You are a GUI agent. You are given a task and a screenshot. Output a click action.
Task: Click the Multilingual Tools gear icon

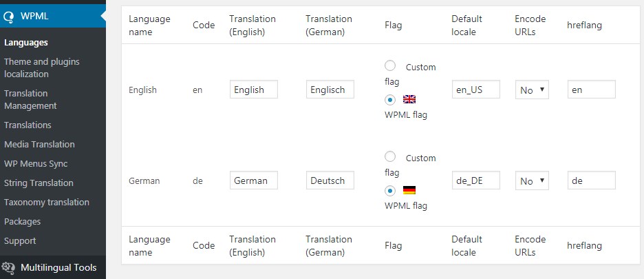9,267
